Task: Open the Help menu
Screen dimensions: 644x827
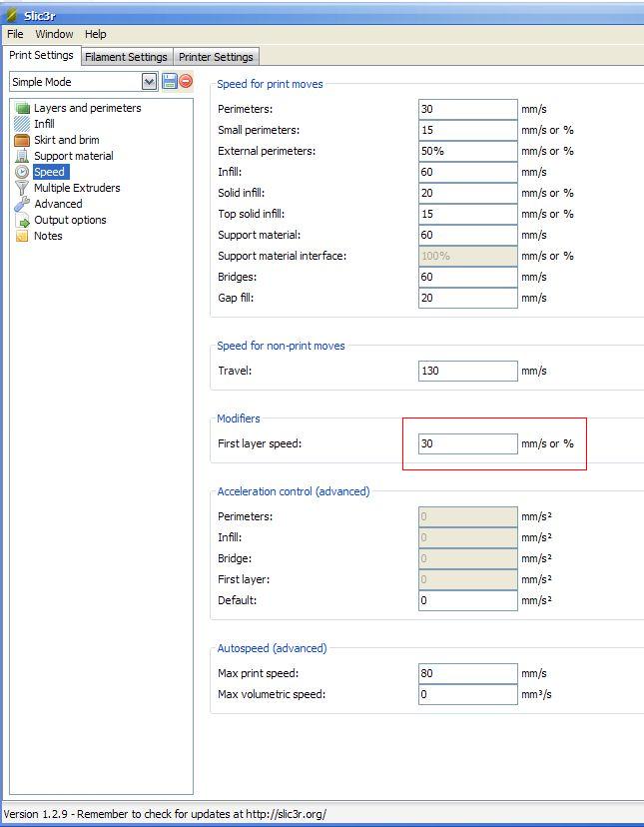Action: (96, 34)
